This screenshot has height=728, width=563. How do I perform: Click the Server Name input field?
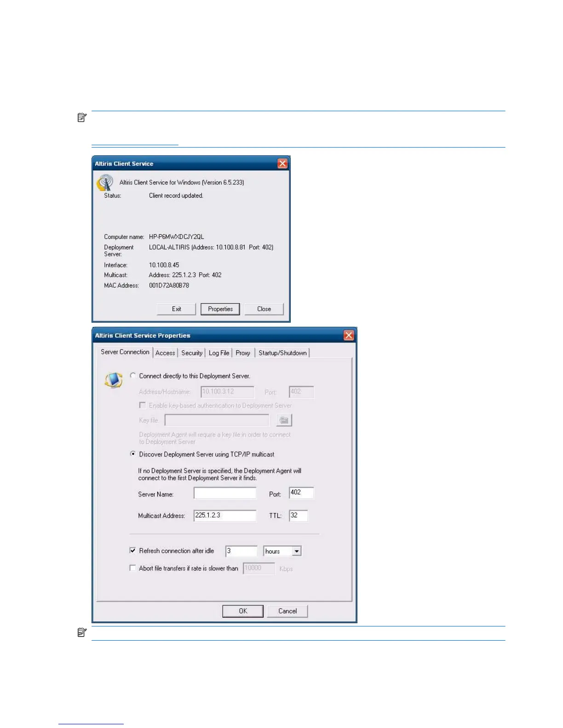click(225, 493)
